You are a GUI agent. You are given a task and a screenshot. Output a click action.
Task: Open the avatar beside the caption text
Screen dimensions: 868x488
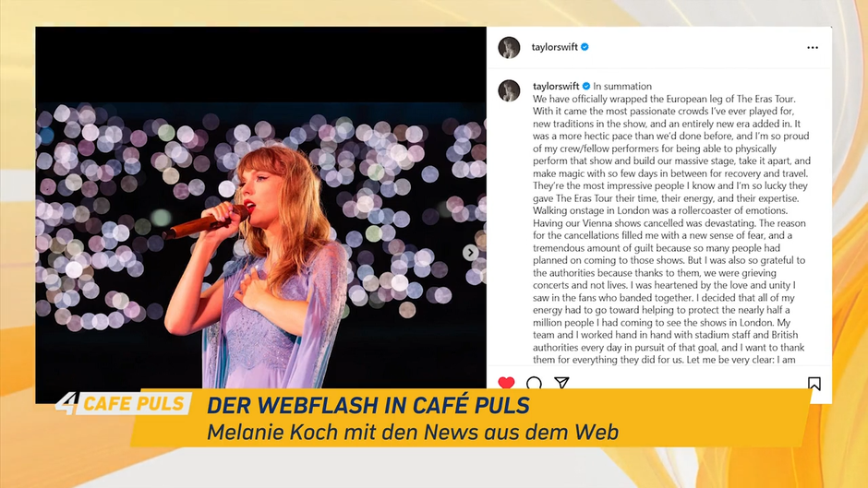510,90
